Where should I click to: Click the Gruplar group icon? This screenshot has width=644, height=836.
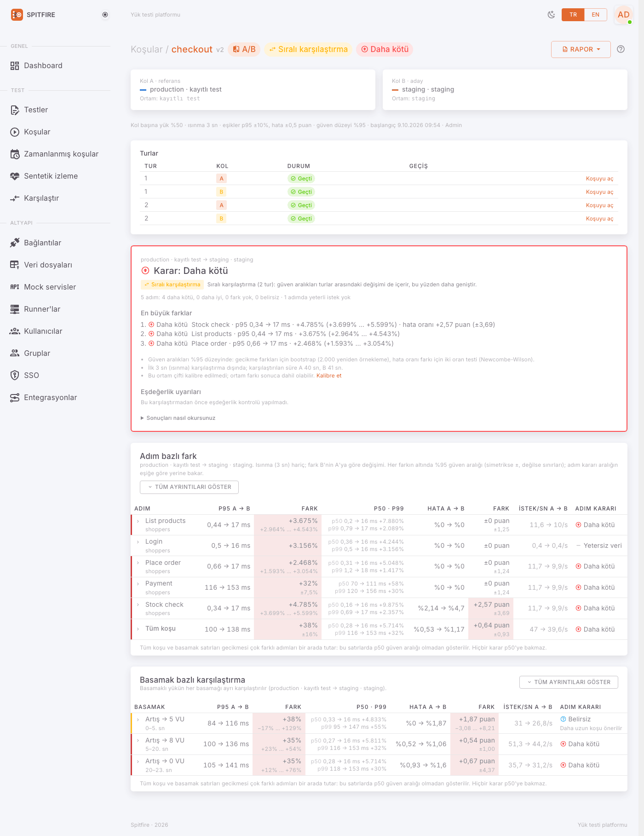[15, 354]
